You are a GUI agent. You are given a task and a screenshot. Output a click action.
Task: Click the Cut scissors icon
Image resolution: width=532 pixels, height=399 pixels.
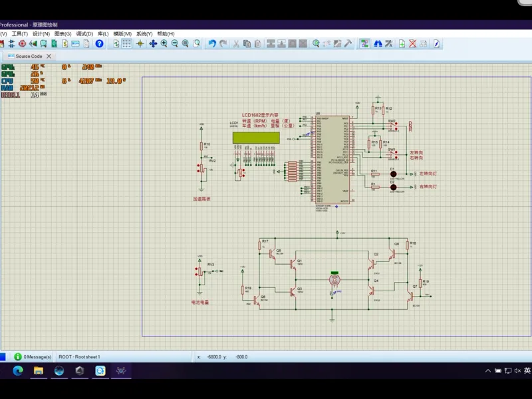point(236,43)
